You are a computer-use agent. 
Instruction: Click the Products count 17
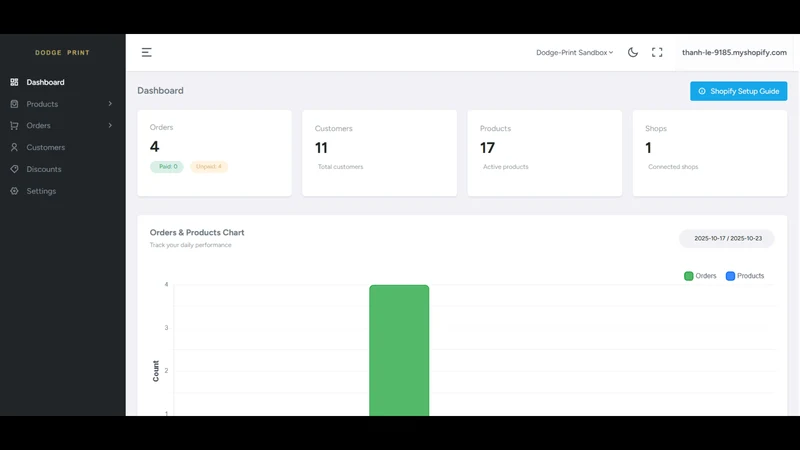487,148
